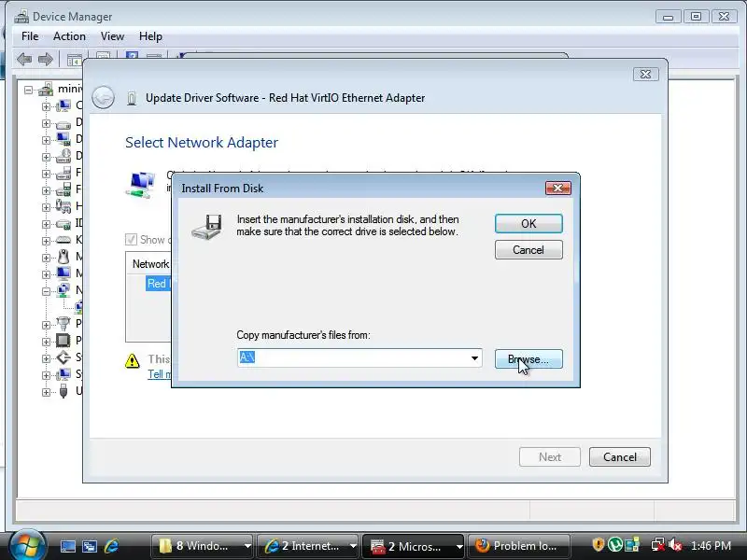
Task: Click Cancel in Update Driver Software wizard
Action: (619, 456)
